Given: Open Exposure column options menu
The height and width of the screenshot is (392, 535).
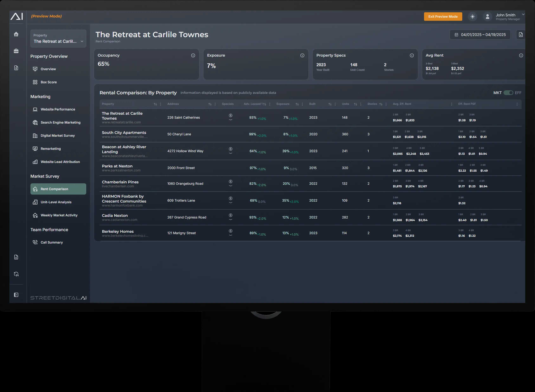Looking at the screenshot, I should (x=302, y=104).
